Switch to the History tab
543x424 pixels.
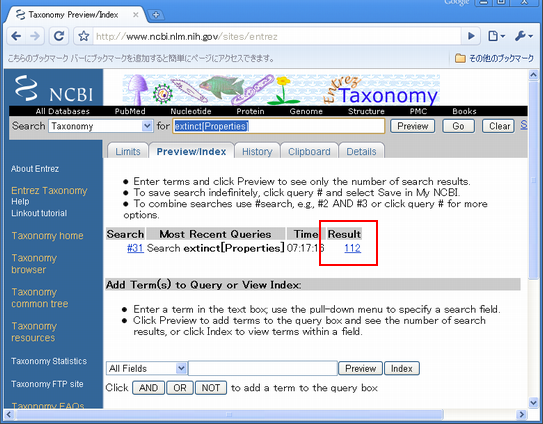tap(257, 151)
